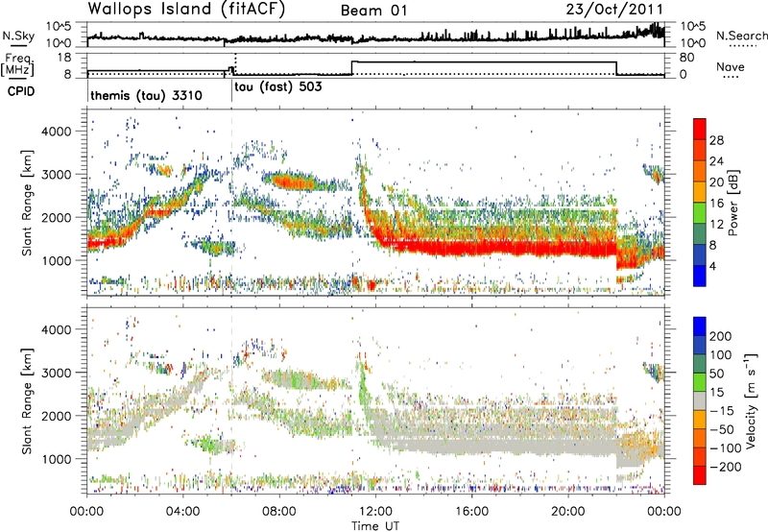
Task: Click the '100' velocity colorbar label
Action: coord(721,354)
